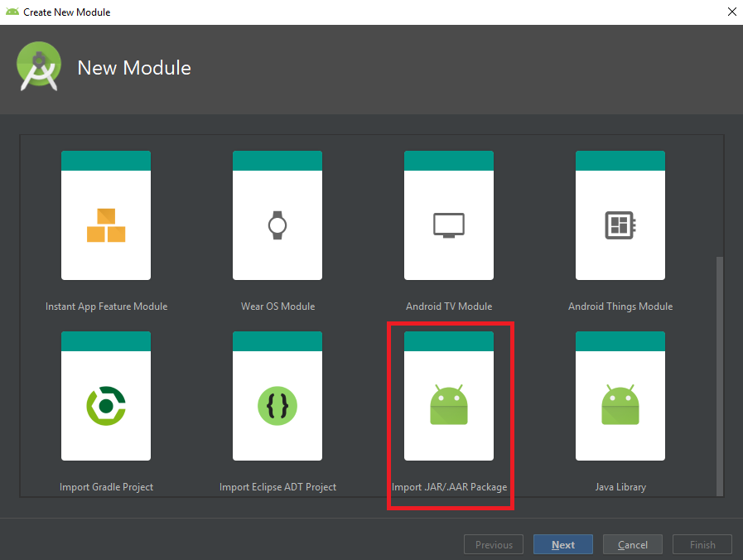Click the 'Instant App Feature Module' label
Viewport: 743px width, 560px height.
pyautogui.click(x=107, y=307)
